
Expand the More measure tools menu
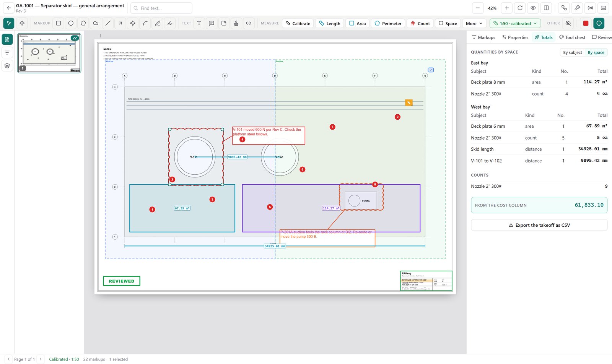coord(474,23)
